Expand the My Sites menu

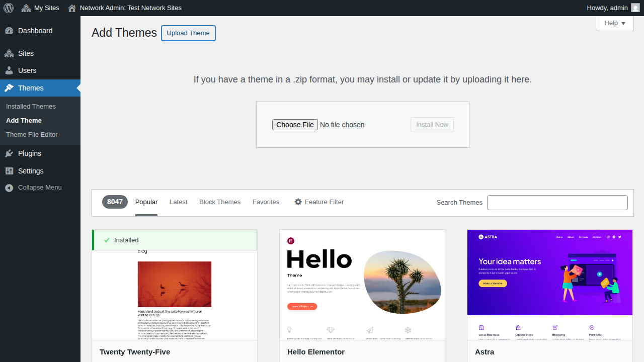[40, 8]
